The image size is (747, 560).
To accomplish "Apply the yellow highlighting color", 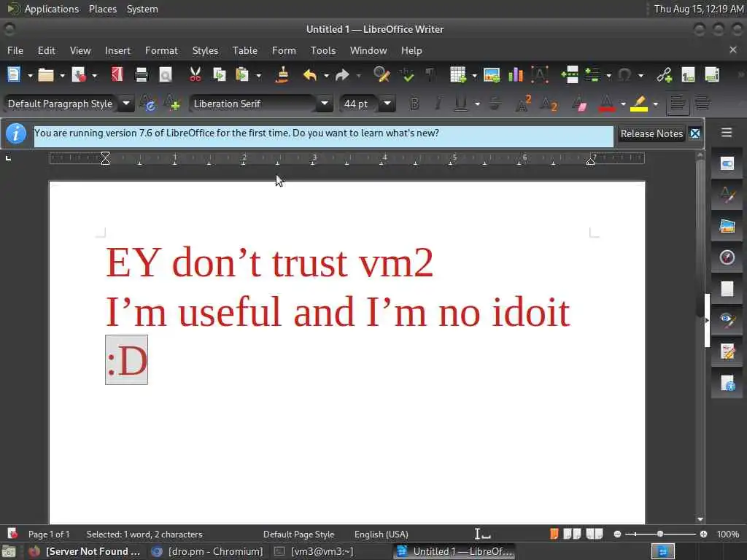I will (x=639, y=104).
